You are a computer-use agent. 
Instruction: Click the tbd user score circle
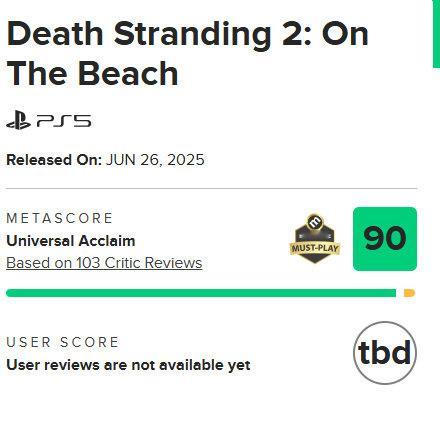tap(385, 353)
